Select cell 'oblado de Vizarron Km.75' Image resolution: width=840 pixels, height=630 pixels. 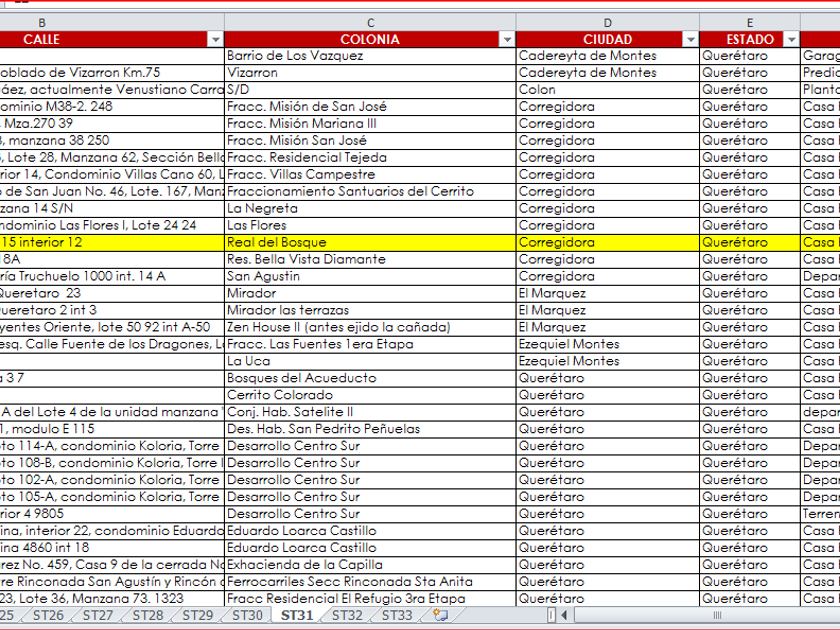[111, 73]
